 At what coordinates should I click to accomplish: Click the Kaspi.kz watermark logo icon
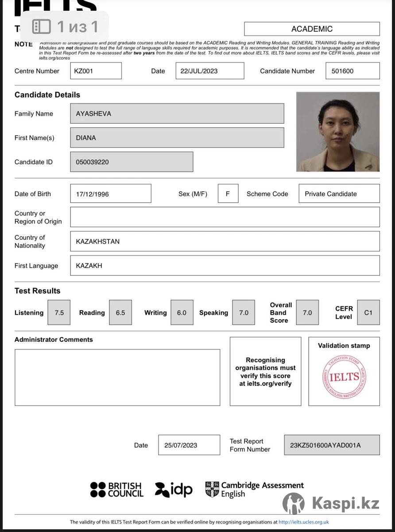point(294,503)
